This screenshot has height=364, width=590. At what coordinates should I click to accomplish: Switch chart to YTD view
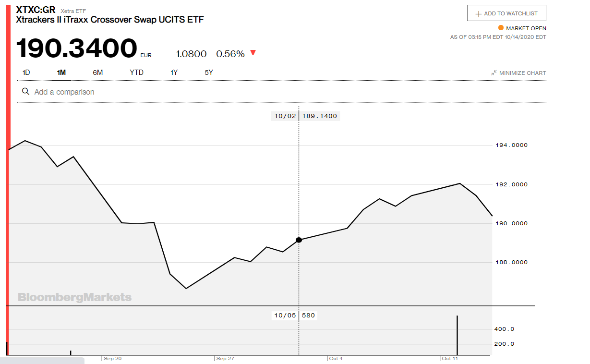136,73
